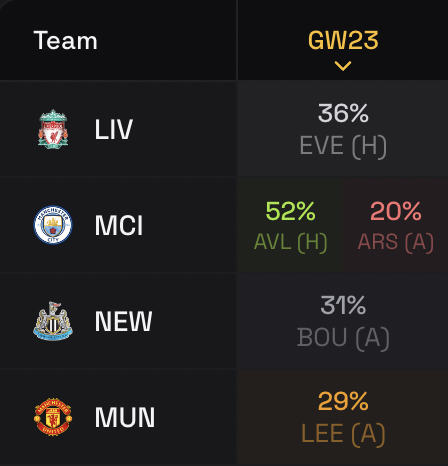Click the Newcastle United club crest
Screen dimensions: 448x466
pos(53,321)
